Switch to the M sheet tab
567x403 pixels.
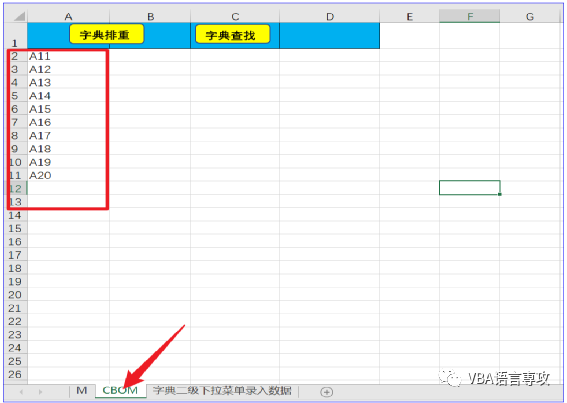(x=82, y=391)
